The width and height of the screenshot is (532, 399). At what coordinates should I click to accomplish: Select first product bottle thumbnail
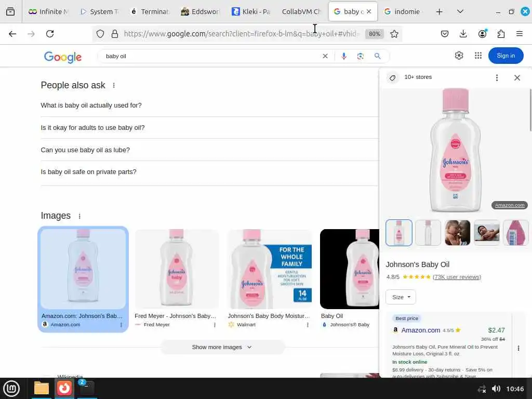(x=398, y=233)
